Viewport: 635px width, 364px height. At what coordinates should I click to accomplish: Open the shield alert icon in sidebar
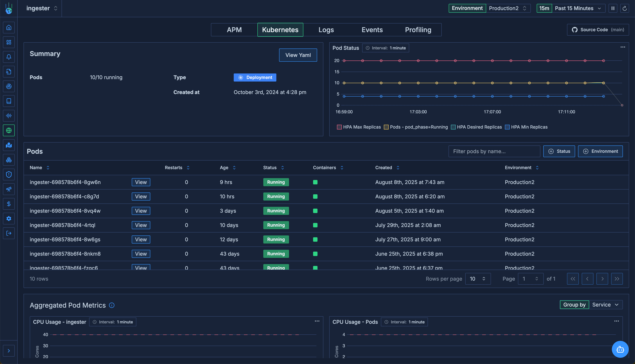point(9,174)
